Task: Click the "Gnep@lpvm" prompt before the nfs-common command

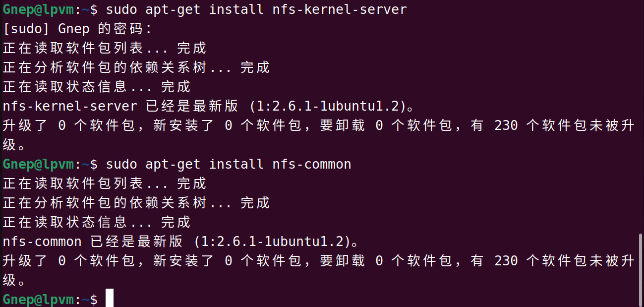Action: click(38, 164)
